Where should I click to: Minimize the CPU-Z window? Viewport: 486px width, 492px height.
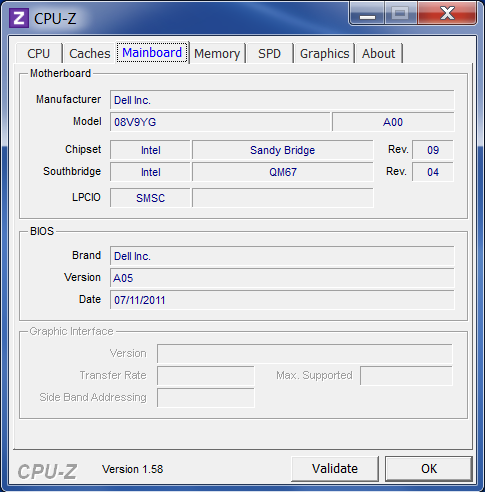tap(367, 13)
